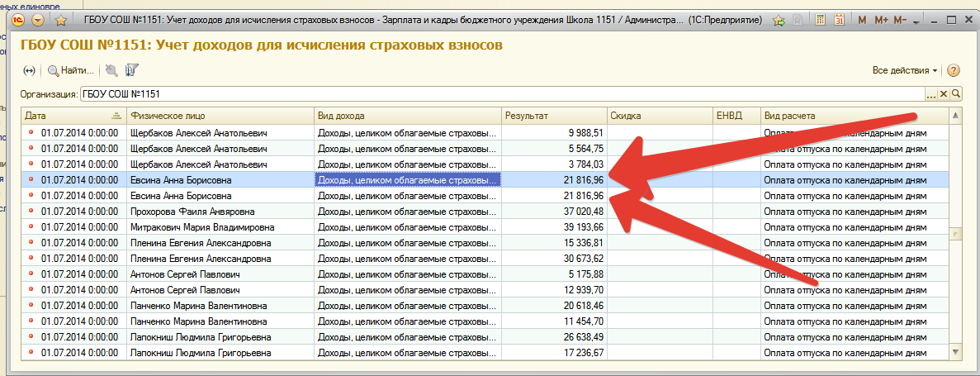Click the Физическое лицо column header
The image size is (980, 376).
coord(219,116)
